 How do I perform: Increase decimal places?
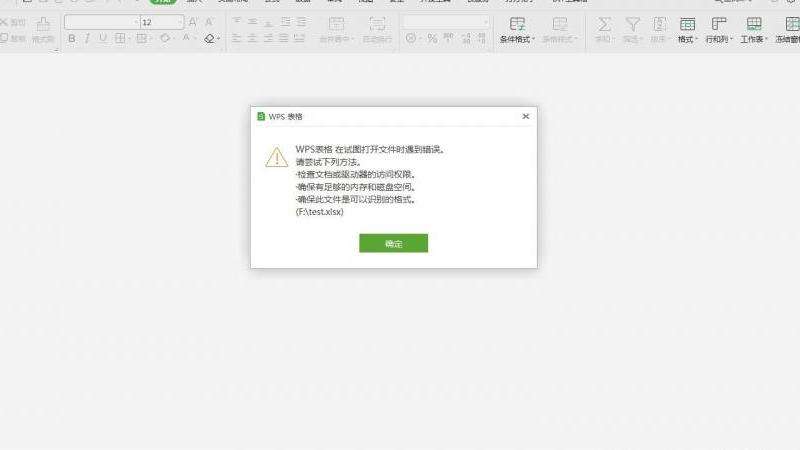tap(466, 38)
